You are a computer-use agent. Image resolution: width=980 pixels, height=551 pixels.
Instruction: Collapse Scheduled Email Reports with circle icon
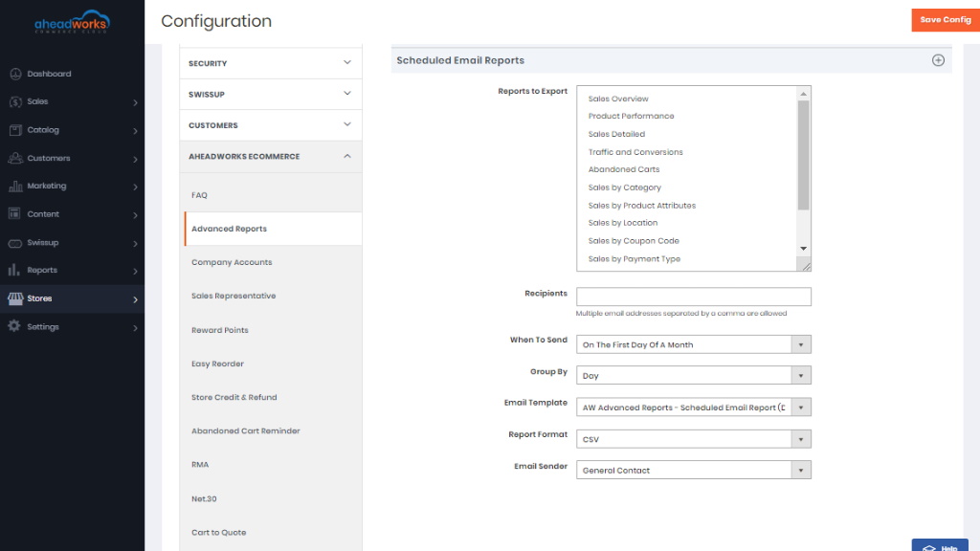(x=938, y=60)
